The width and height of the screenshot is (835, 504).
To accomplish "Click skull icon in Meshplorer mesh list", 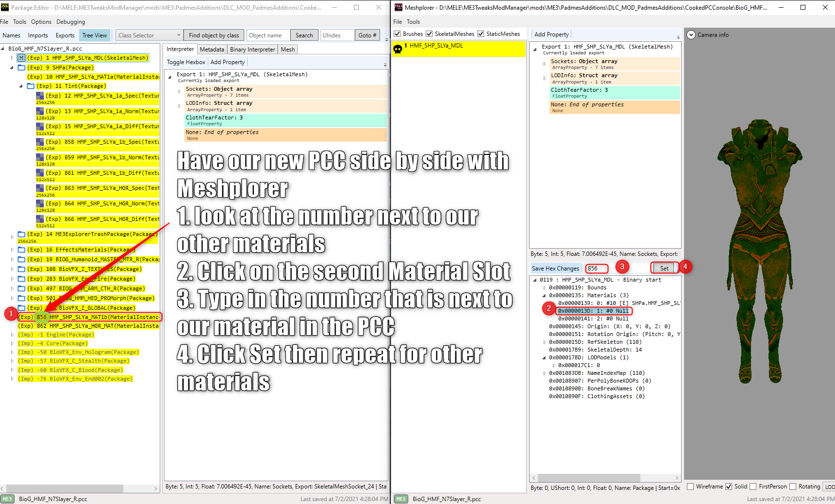I will pos(398,49).
